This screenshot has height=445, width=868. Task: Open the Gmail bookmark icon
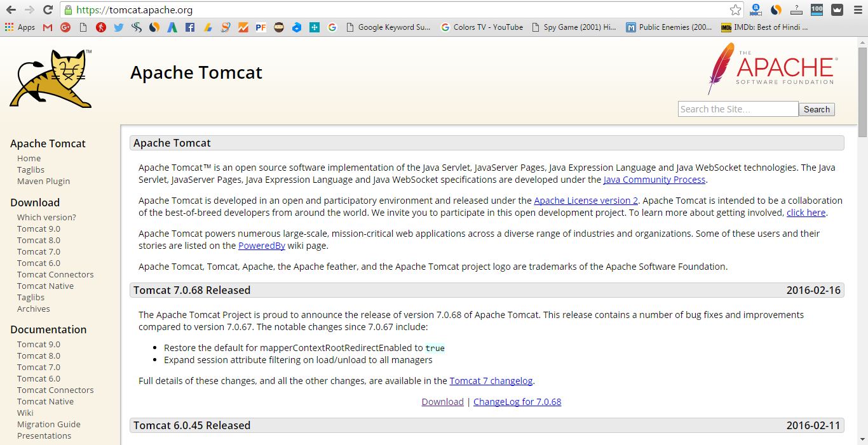coord(48,27)
